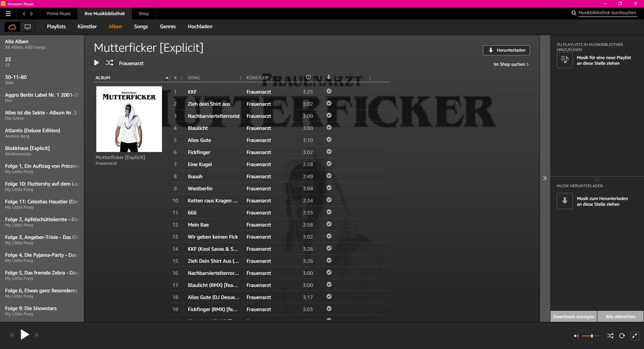
Task: Open the new playlist drop area icon
Action: (x=564, y=60)
